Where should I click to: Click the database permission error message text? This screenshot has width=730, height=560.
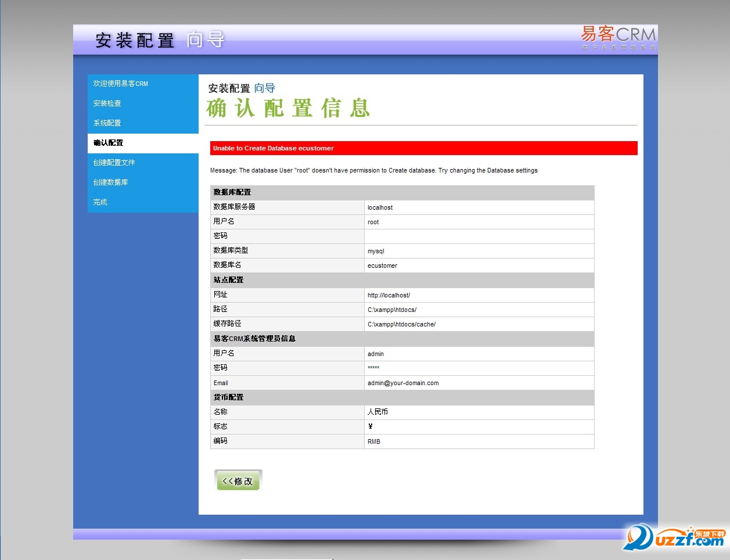click(x=374, y=170)
